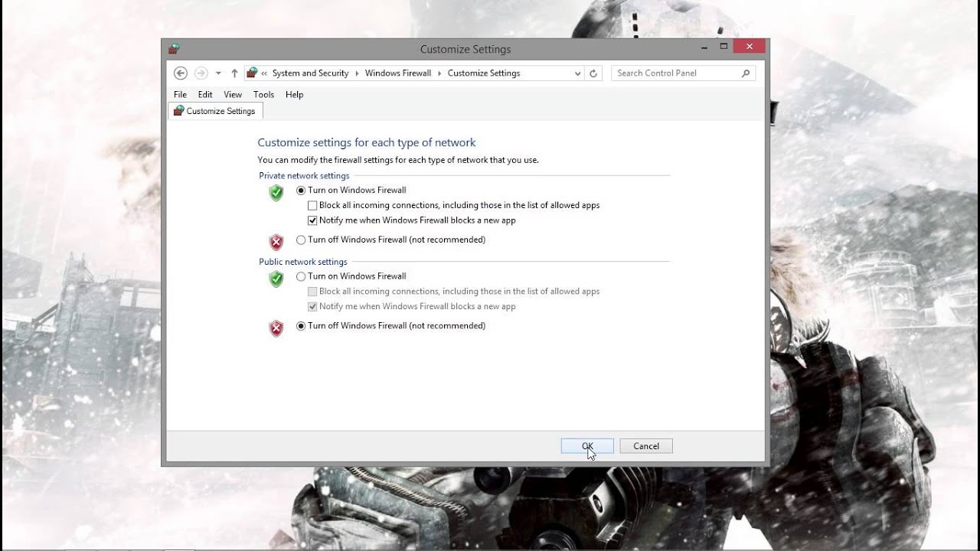Screen dimensions: 980x551
Task: Open the File menu
Action: click(180, 95)
